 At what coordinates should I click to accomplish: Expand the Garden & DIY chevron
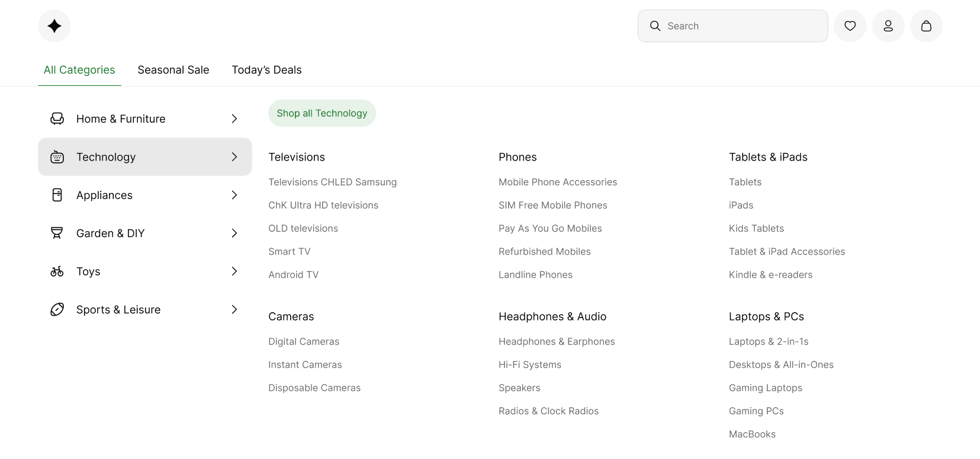[x=234, y=233]
